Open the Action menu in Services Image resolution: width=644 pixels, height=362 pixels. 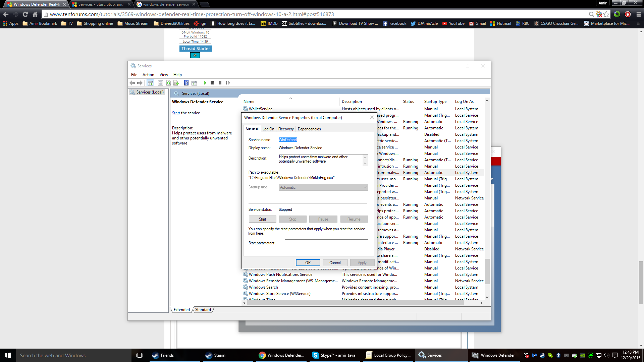pyautogui.click(x=148, y=75)
